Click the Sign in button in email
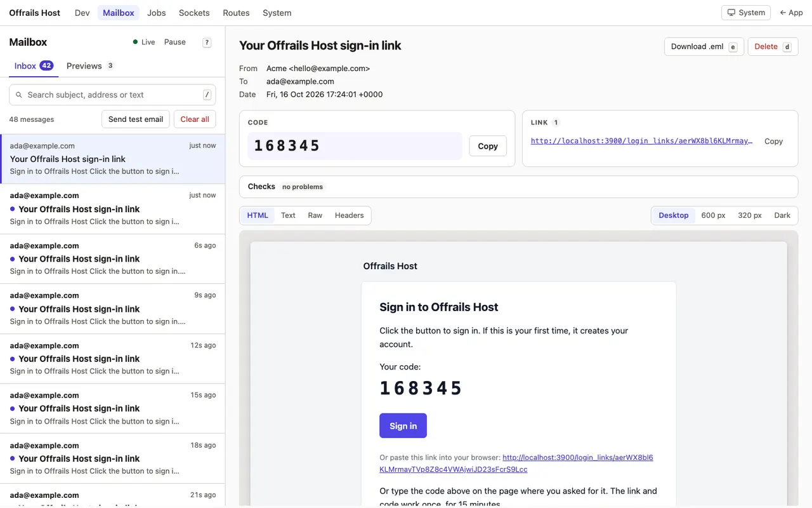Screen dimensions: 812x508 [403, 425]
